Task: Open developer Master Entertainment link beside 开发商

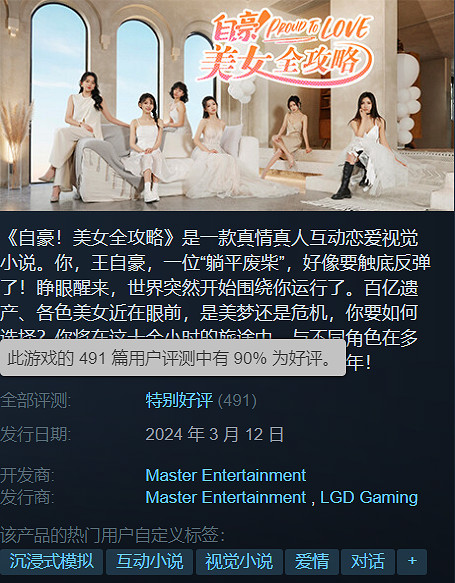Action: click(x=226, y=476)
